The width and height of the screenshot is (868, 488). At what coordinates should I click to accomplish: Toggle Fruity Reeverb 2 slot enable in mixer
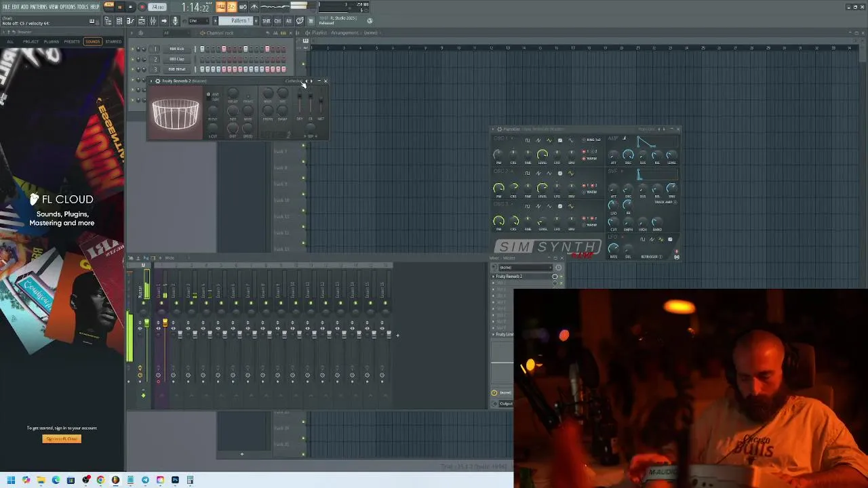(561, 277)
